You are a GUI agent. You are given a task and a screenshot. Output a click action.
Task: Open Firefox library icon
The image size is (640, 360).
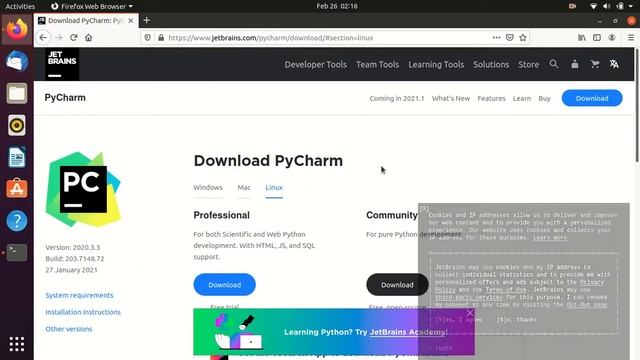tap(582, 38)
